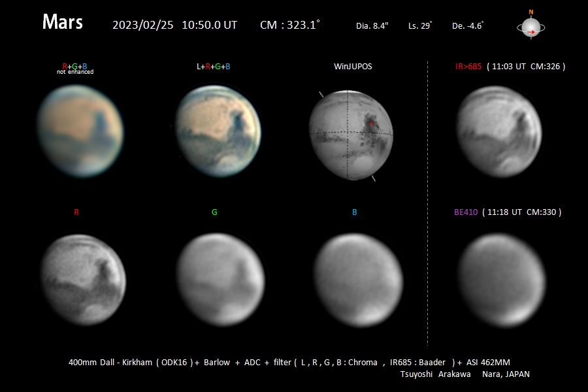The height and width of the screenshot is (392, 588).
Task: Click the 'Barlow' equipment text
Action: tap(217, 363)
